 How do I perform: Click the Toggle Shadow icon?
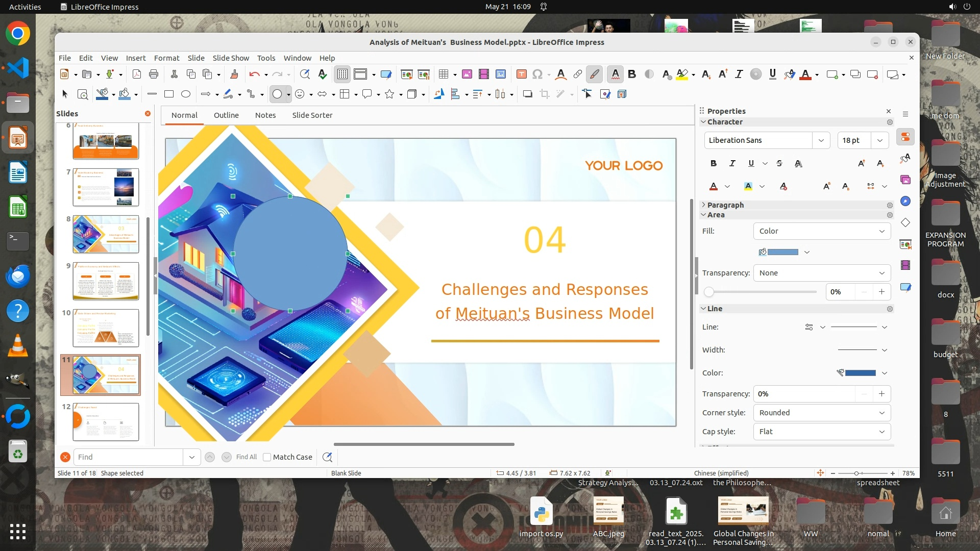[527, 94]
